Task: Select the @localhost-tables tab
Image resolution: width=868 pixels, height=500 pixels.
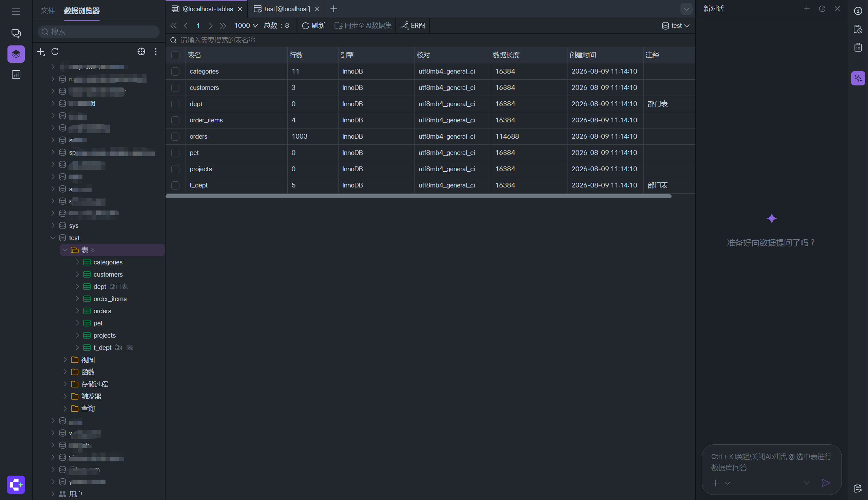Action: 207,9
